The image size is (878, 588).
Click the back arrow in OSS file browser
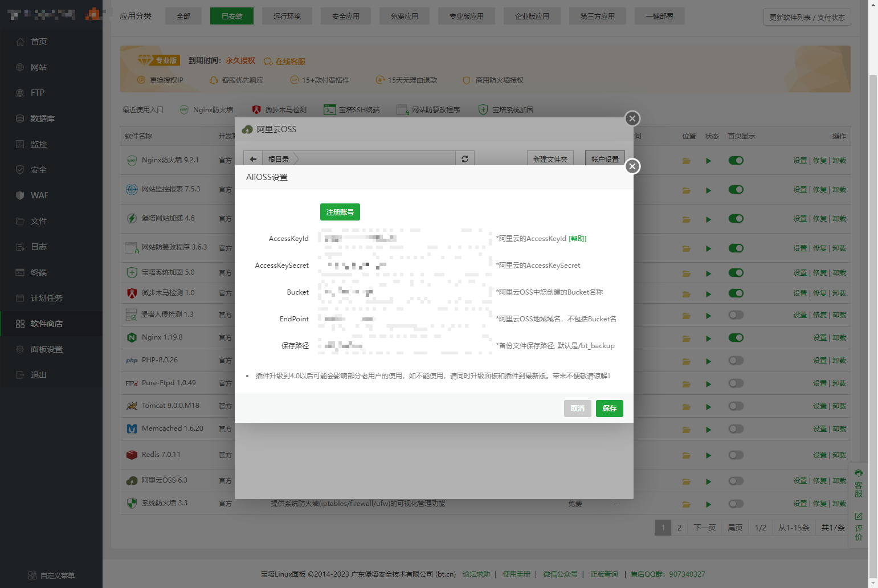253,159
